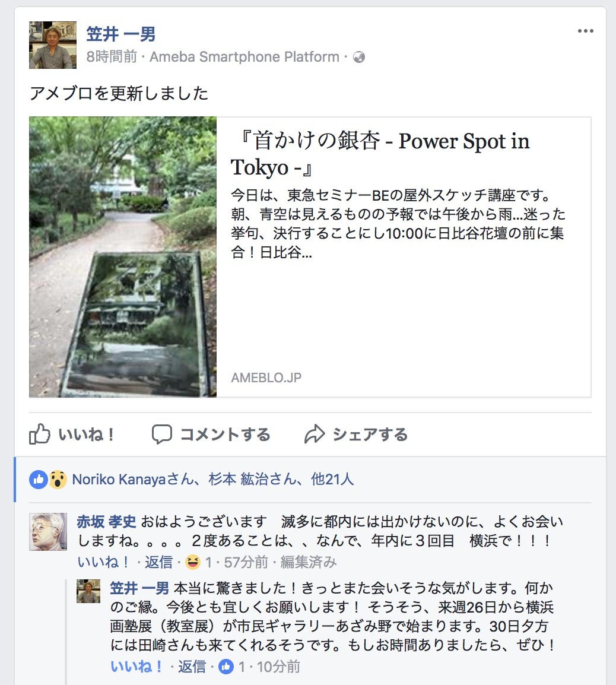Open the post options three-dots menu
This screenshot has width=616, height=685.
tap(585, 31)
